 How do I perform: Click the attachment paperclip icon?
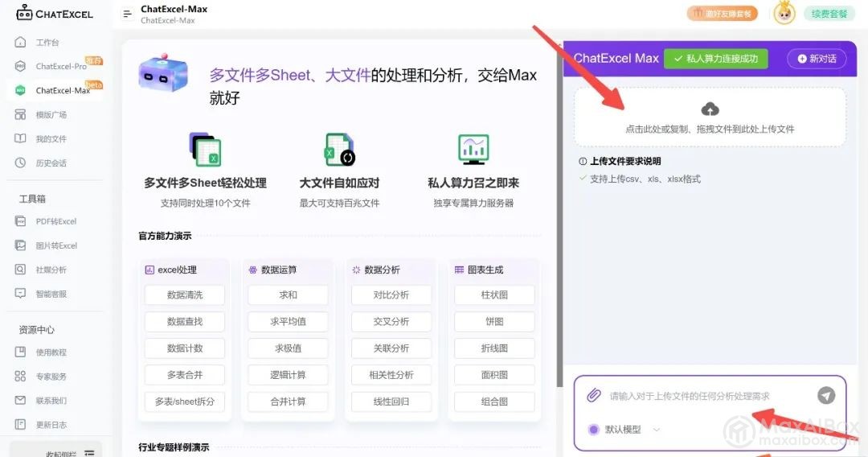coord(593,395)
